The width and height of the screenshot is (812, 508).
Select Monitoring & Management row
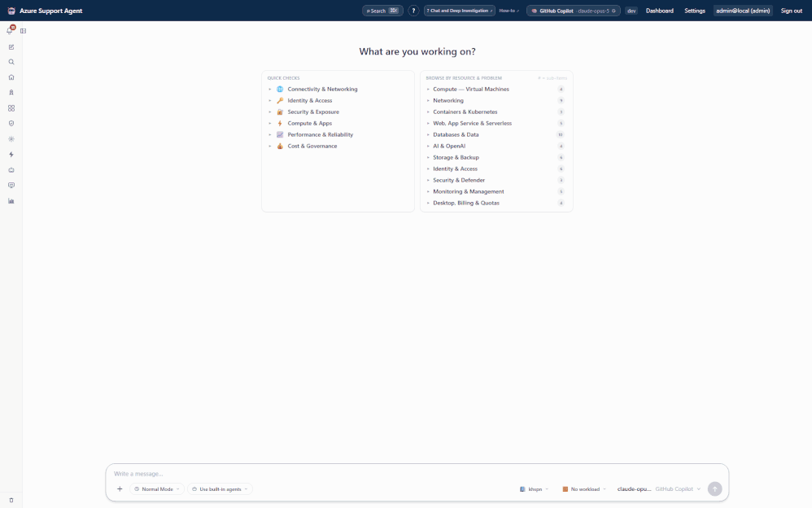[x=496, y=192]
